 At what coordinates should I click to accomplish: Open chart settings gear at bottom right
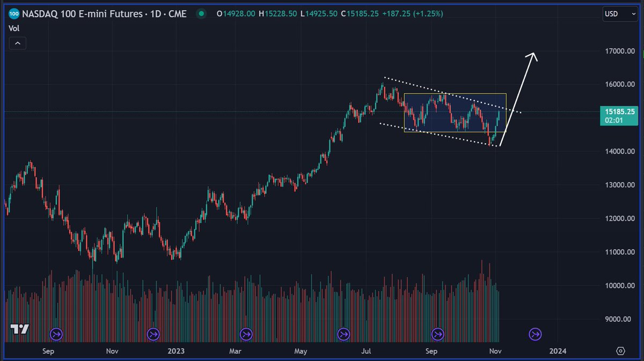[x=621, y=351]
